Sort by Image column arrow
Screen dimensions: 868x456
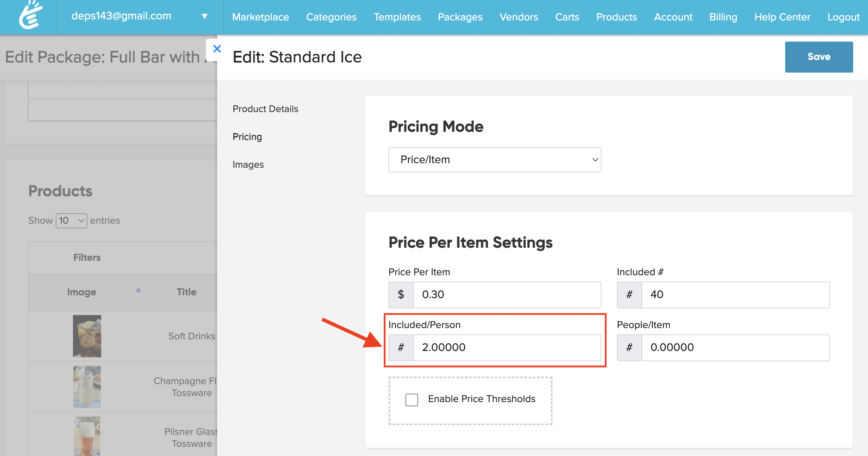(x=138, y=290)
